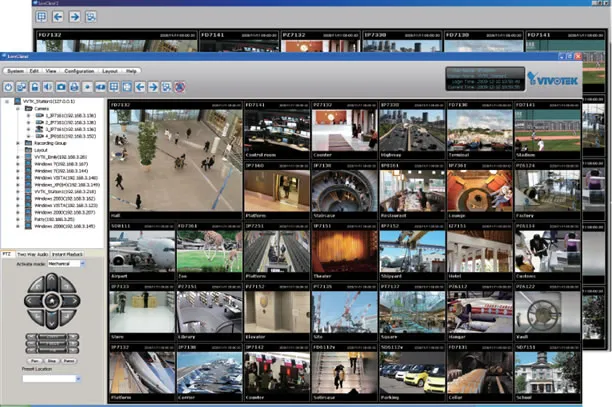Move camera down-right with the PTZ diagonal arrow

point(68,316)
